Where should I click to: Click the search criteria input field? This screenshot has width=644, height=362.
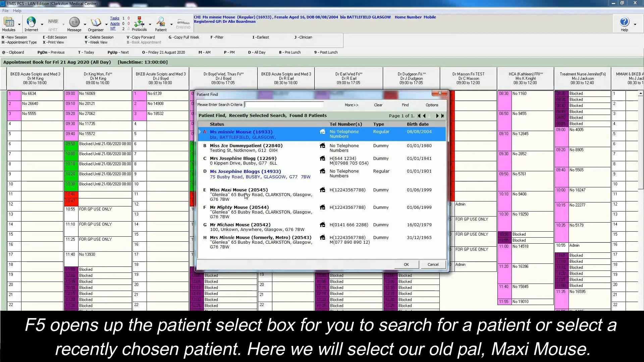(x=284, y=105)
